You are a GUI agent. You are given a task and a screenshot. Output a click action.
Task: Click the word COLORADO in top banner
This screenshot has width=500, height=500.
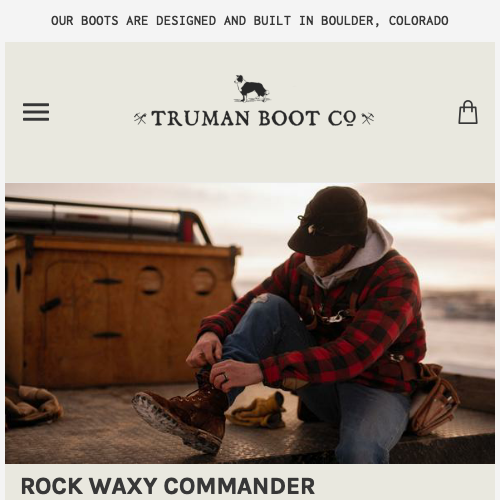pos(418,21)
